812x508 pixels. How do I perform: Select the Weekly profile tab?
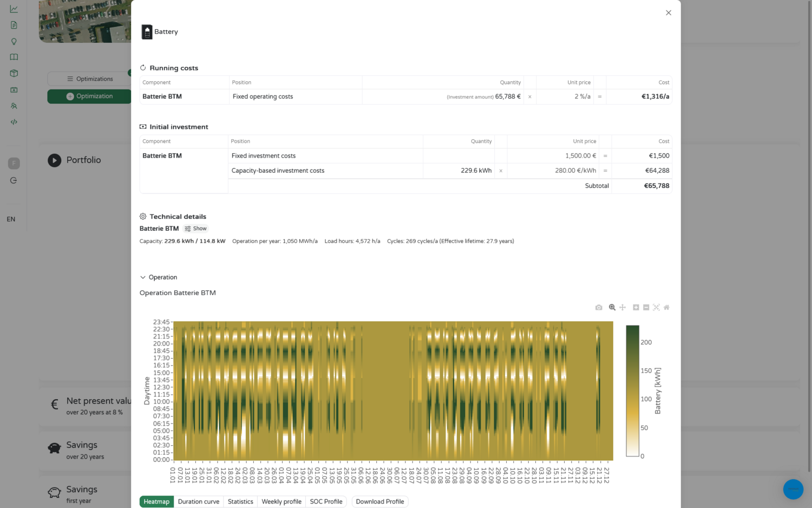coord(281,502)
